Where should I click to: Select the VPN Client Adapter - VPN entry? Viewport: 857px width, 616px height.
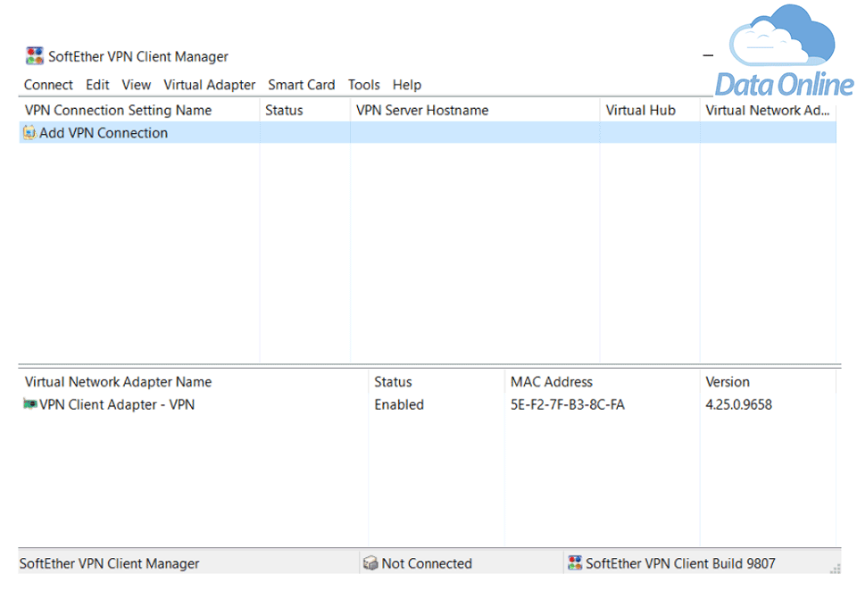(x=117, y=404)
